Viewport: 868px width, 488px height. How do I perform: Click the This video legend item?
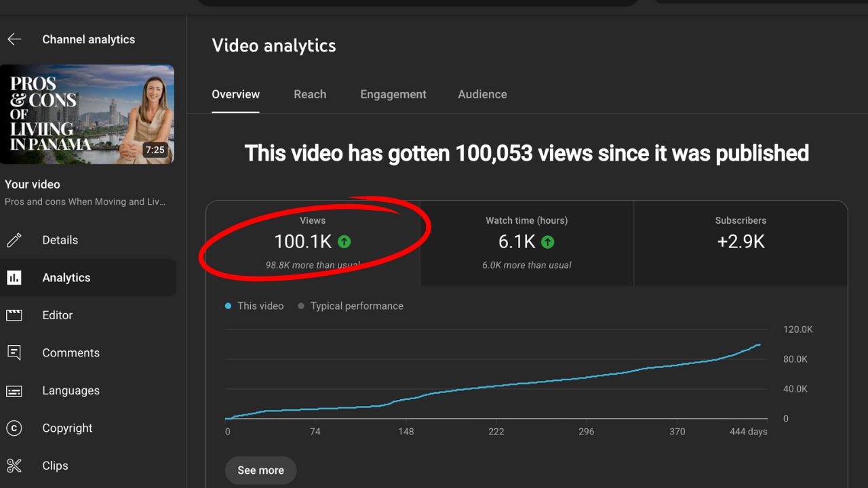[254, 306]
